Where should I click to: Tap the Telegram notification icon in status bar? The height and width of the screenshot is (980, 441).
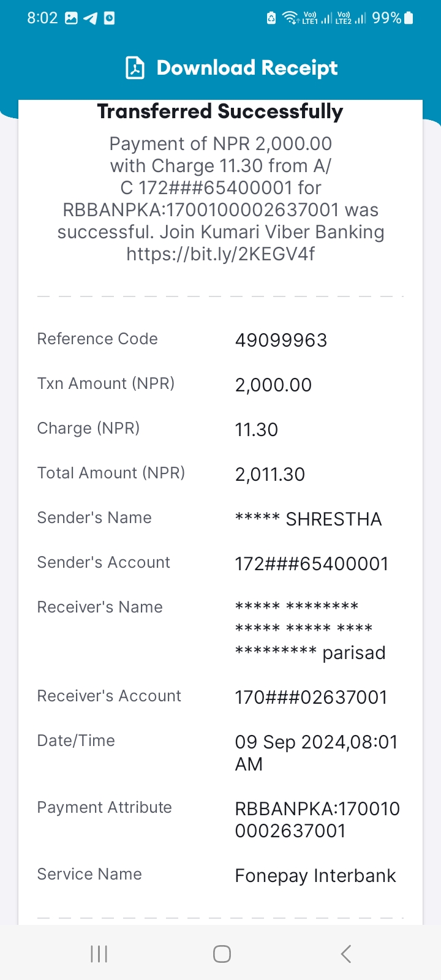tap(91, 18)
